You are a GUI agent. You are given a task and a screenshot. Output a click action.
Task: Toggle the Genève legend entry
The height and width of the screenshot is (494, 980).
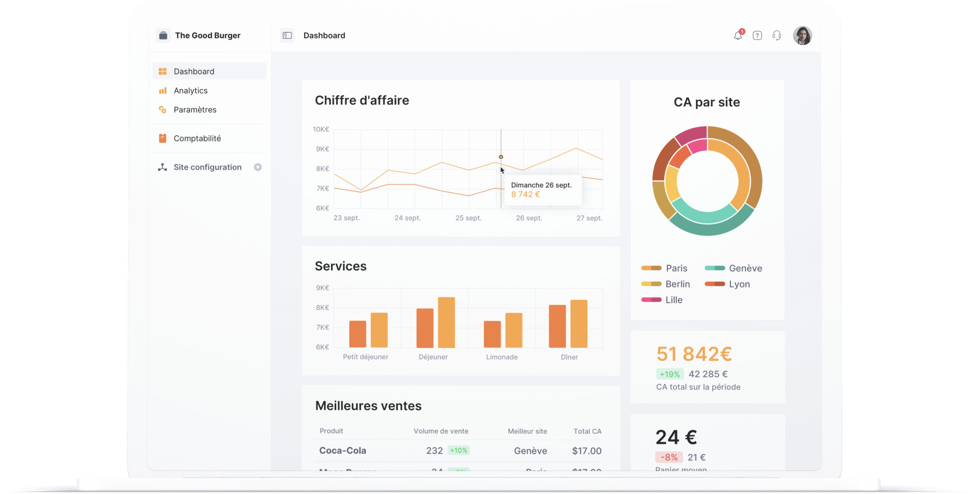(x=745, y=268)
